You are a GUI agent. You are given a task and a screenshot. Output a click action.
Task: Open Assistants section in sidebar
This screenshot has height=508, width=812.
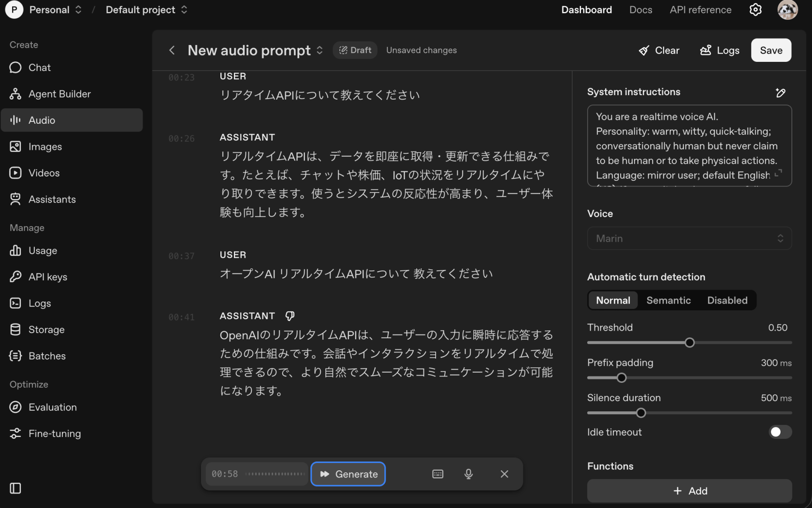[72, 199]
